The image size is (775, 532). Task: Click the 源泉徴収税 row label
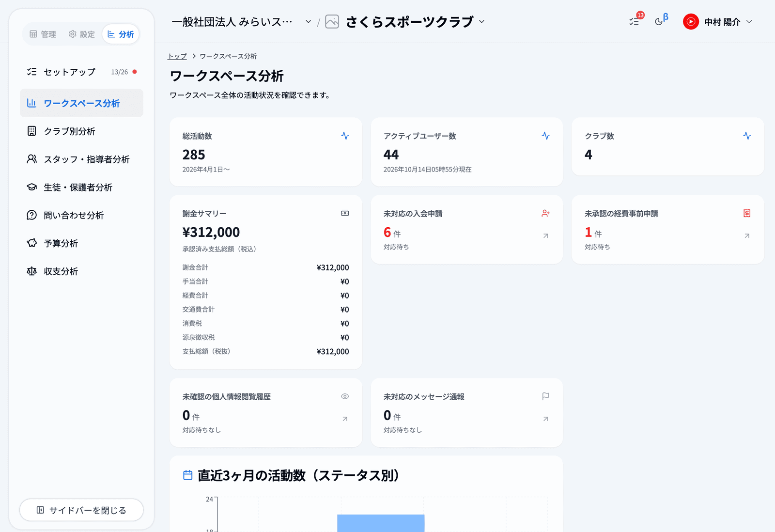coord(199,337)
